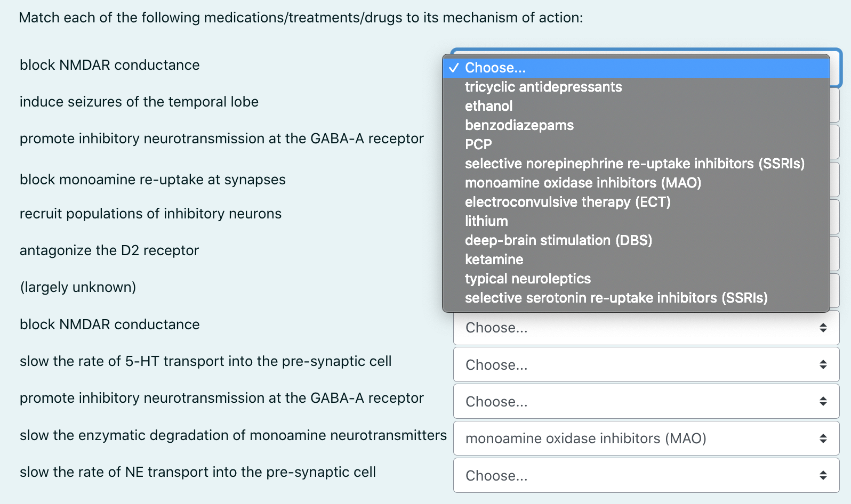851x504 pixels.
Task: Open dropdown for NE transport row
Action: [646, 476]
